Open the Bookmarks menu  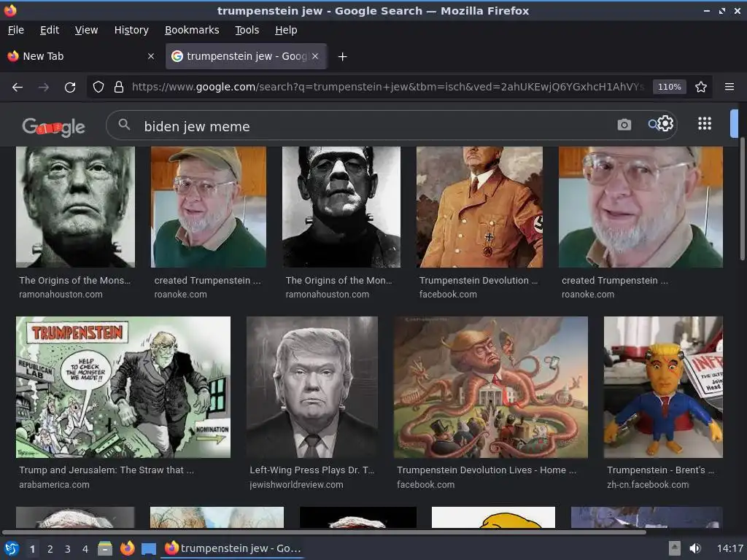pyautogui.click(x=192, y=30)
